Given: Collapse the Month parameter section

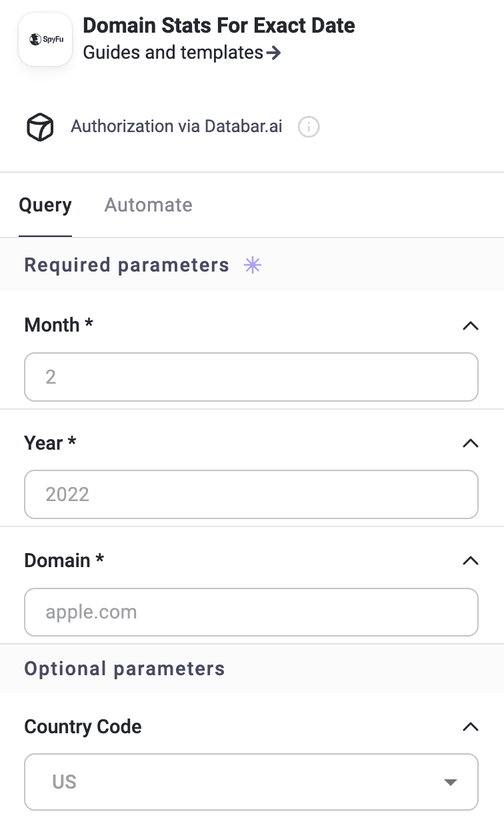Looking at the screenshot, I should pos(470,326).
